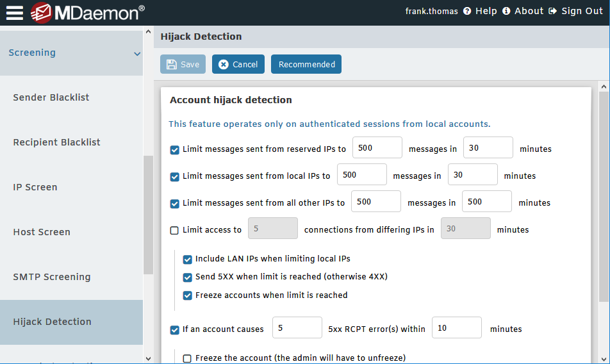
Task: Click the Save button
Action: point(183,64)
